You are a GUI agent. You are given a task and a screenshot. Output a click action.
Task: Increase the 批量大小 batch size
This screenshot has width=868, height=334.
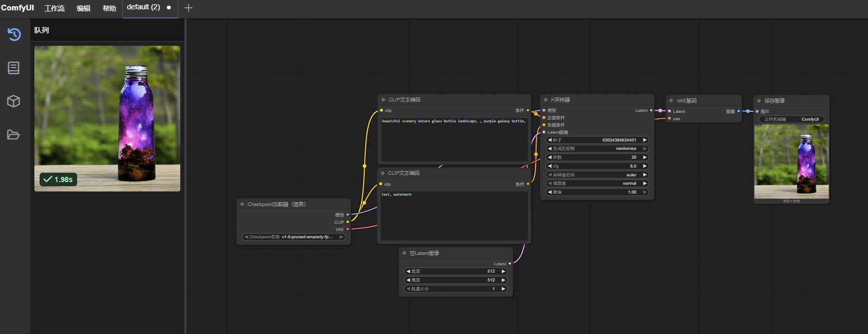click(x=503, y=289)
